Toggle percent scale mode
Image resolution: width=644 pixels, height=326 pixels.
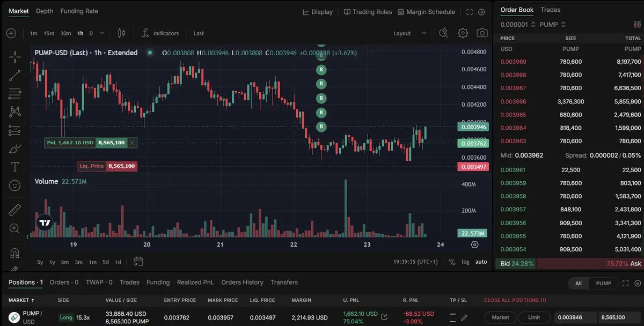click(452, 262)
